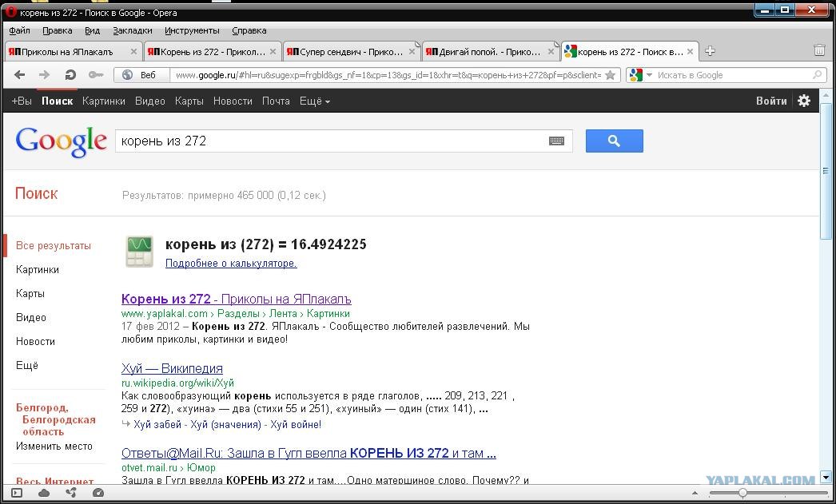Open Видео in Google top bar
Image resolution: width=836 pixels, height=504 pixels.
click(x=149, y=101)
